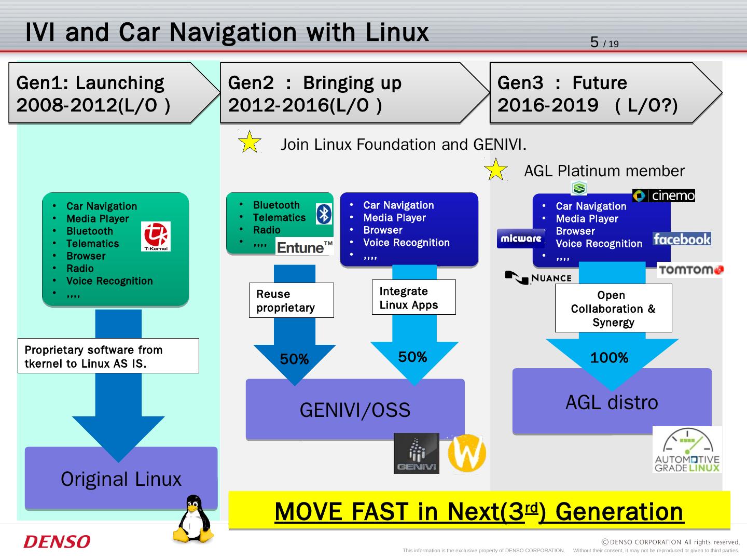
Task: Click the Tux penguin mascot
Action: click(193, 519)
